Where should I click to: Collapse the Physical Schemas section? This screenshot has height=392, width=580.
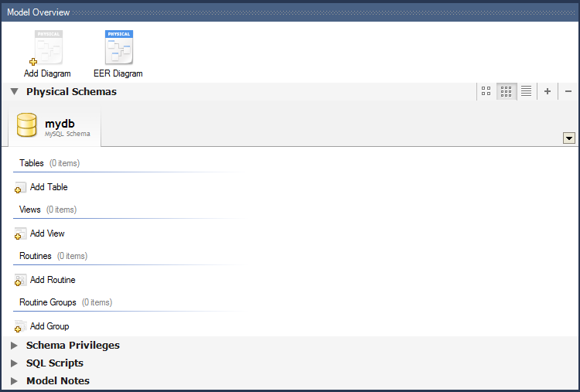[x=15, y=91]
